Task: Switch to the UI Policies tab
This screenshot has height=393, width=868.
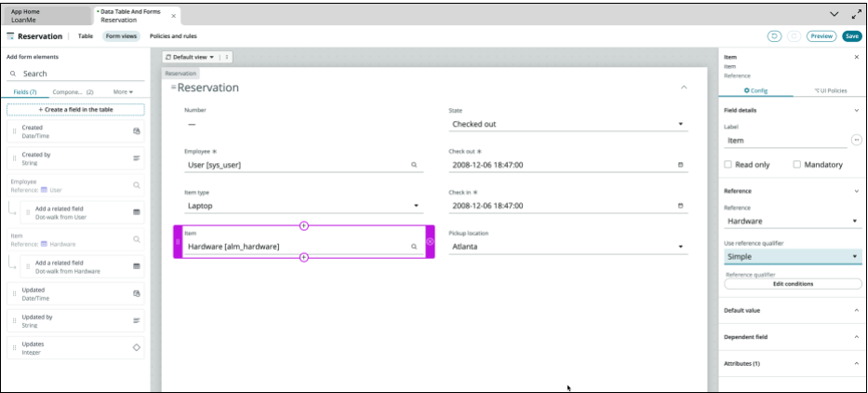Action: tap(830, 90)
